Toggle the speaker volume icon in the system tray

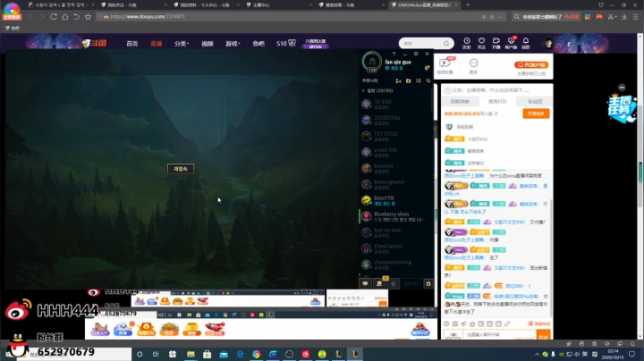pyautogui.click(x=577, y=354)
